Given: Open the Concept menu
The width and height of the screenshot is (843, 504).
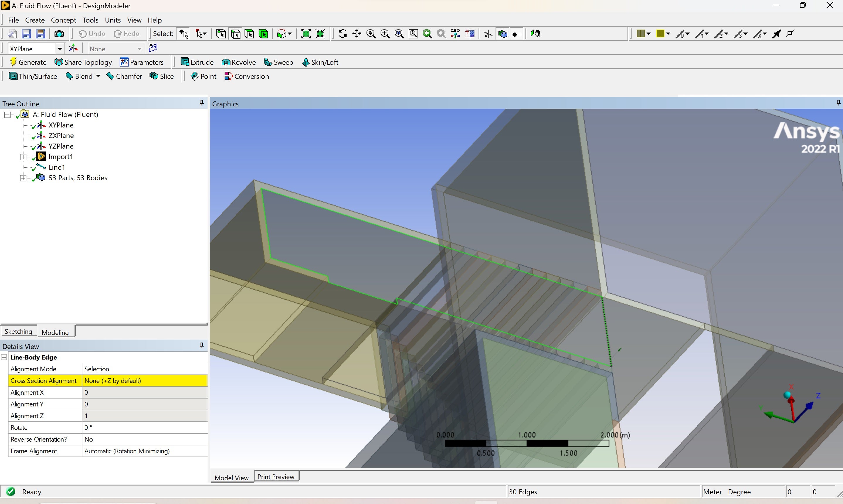Looking at the screenshot, I should click(x=63, y=20).
